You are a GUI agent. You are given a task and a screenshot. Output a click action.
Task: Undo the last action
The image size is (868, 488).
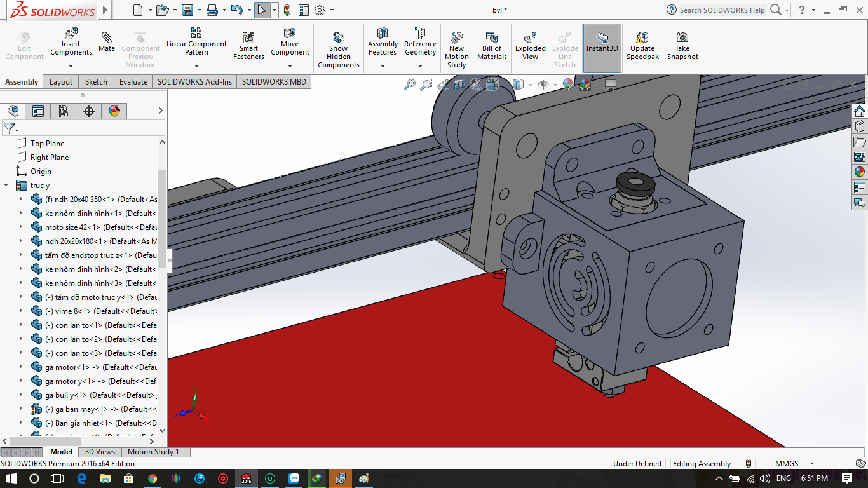[x=237, y=10]
